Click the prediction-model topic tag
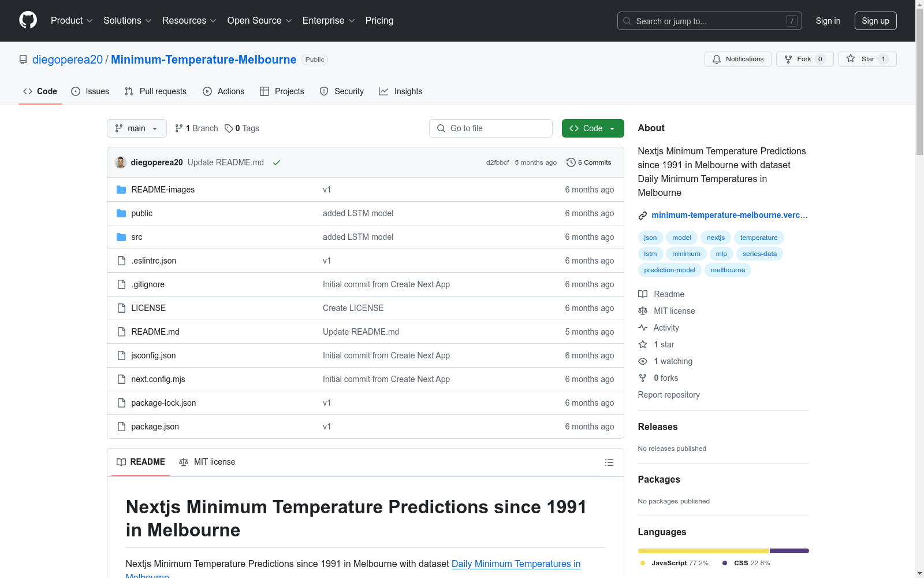The height and width of the screenshot is (578, 924). click(670, 270)
